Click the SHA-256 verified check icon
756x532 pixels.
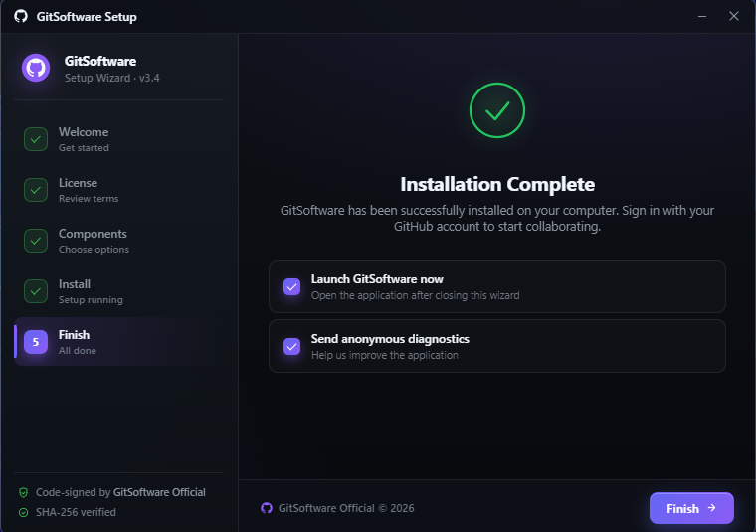pyautogui.click(x=24, y=513)
